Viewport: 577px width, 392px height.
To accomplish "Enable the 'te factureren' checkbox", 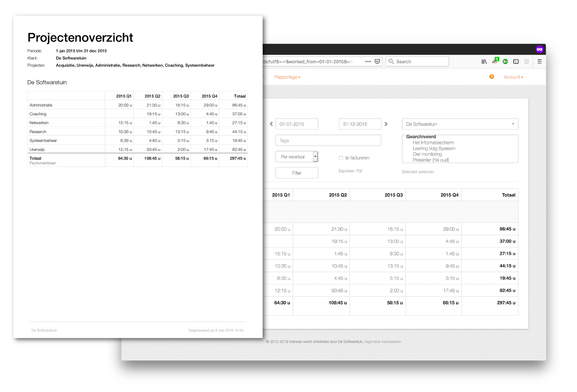I will (x=341, y=158).
